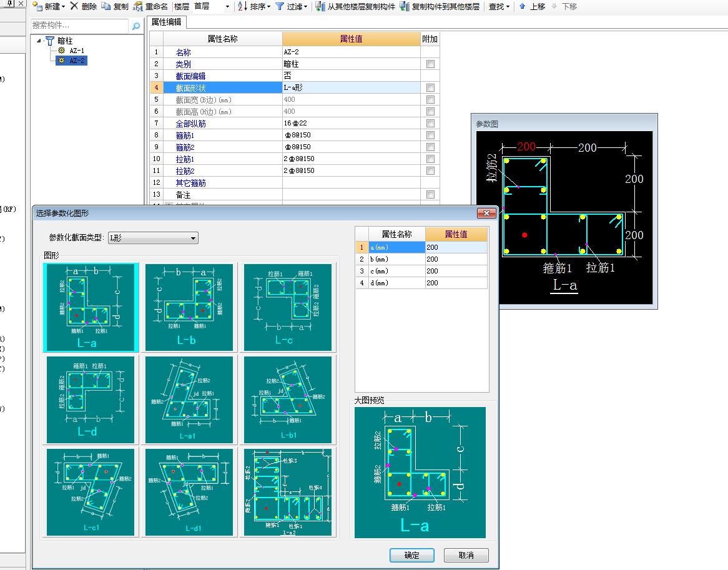Click c(mm) value 200 cell
Screen dimensions: 728x570
(456, 271)
